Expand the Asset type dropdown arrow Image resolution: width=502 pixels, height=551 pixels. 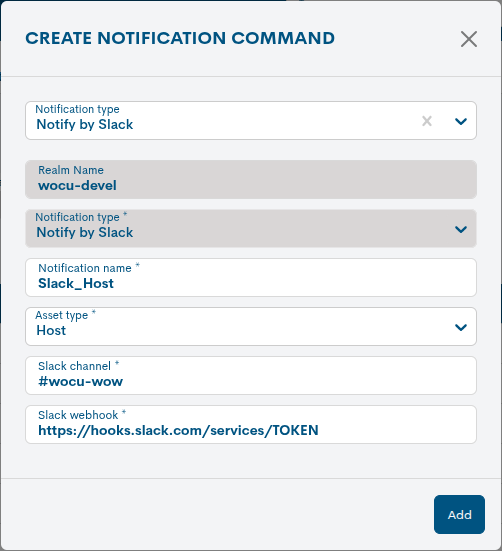click(x=461, y=327)
